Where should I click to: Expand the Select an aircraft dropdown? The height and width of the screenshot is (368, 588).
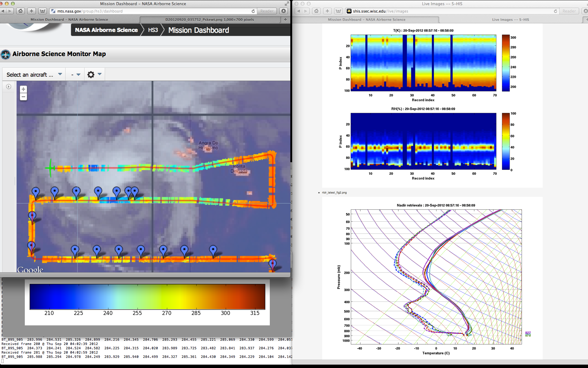tap(34, 75)
